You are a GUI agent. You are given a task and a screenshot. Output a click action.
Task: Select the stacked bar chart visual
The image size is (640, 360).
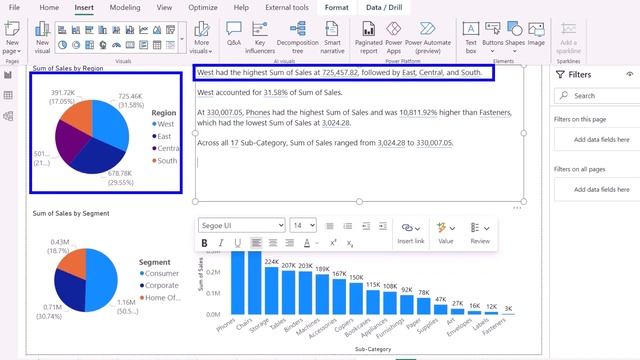62,30
